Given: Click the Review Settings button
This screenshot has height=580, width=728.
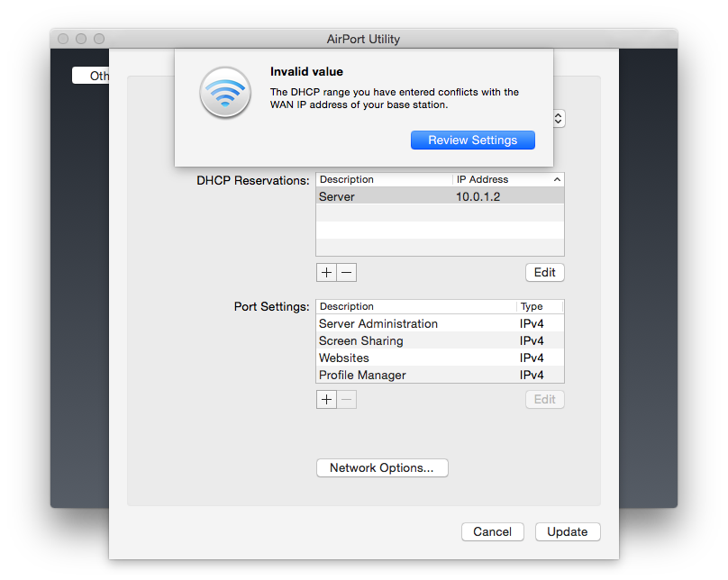Looking at the screenshot, I should (x=473, y=140).
